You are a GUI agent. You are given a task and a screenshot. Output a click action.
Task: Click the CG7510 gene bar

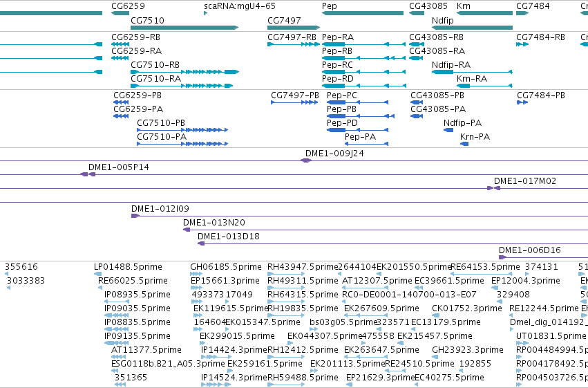tap(184, 28)
